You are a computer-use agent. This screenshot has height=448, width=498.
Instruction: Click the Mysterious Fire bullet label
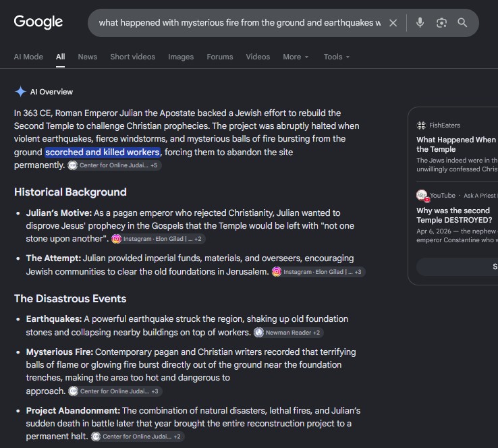(x=59, y=352)
